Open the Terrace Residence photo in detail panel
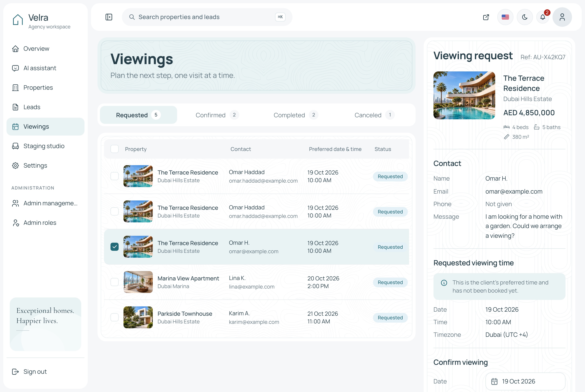 point(464,95)
